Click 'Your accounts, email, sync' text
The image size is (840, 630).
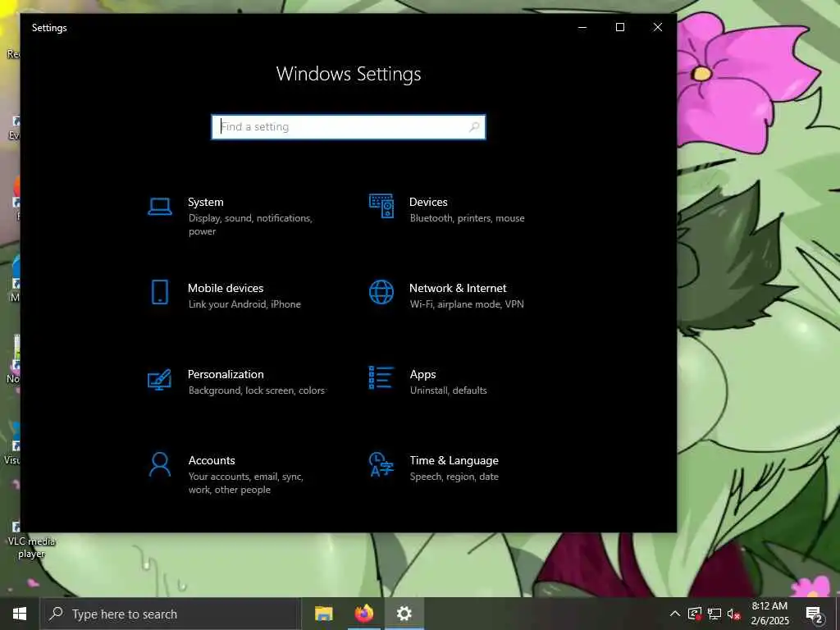[246, 477]
